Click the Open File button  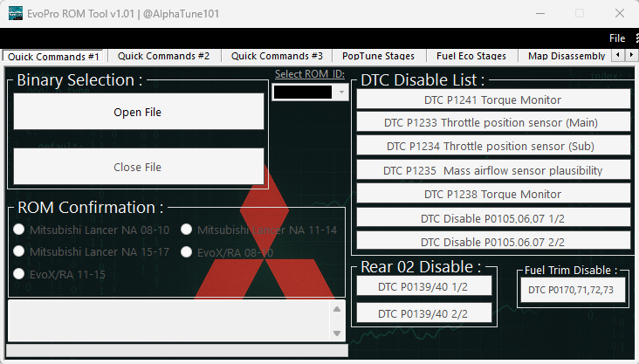click(139, 112)
